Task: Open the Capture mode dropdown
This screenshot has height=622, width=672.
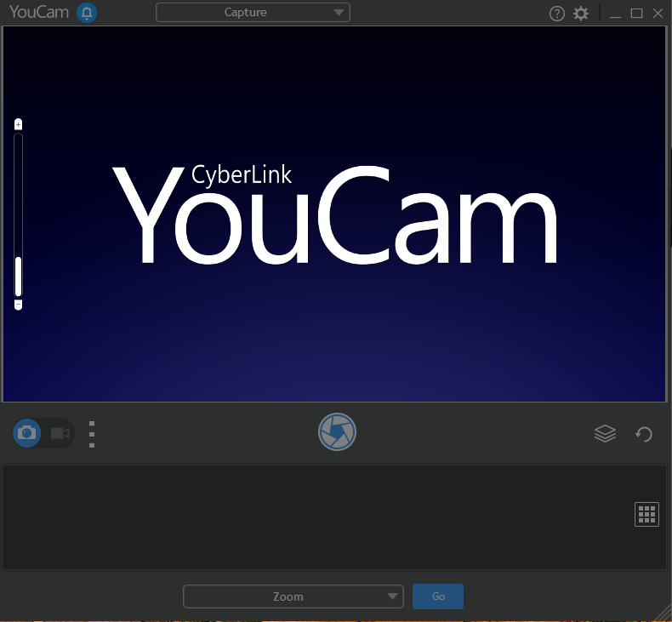Action: click(253, 13)
